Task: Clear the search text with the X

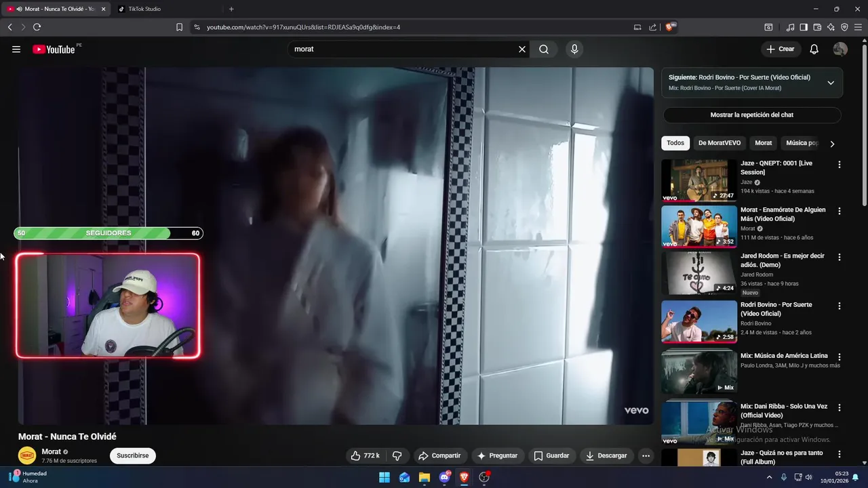Action: click(522, 49)
